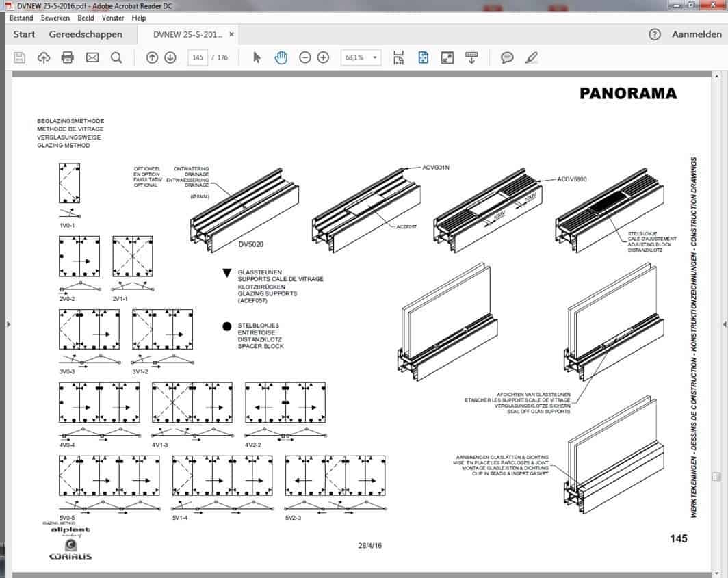Switch to the Gereedschappen tab

tap(86, 34)
